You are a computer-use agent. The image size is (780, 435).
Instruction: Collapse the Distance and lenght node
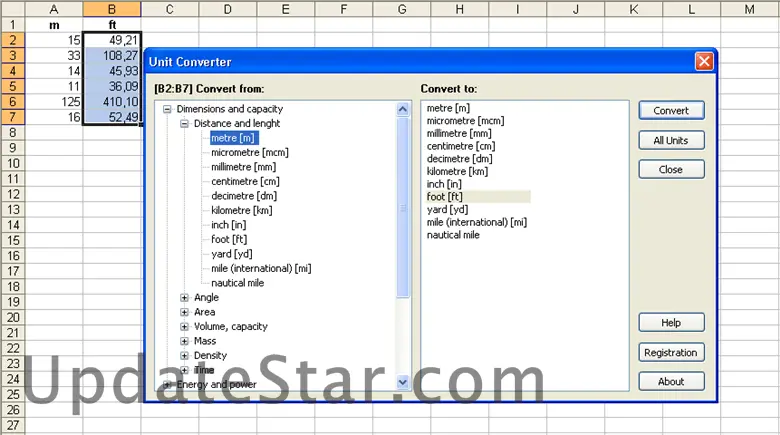(184, 123)
